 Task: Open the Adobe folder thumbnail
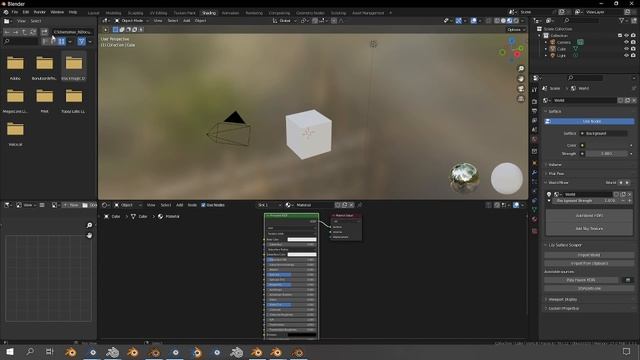[x=15, y=64]
